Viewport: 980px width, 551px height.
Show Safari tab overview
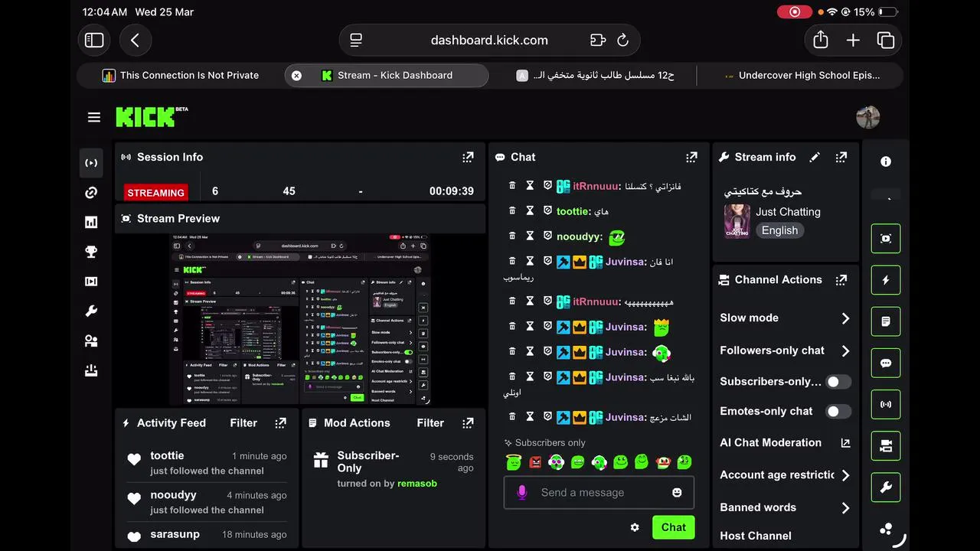[886, 40]
